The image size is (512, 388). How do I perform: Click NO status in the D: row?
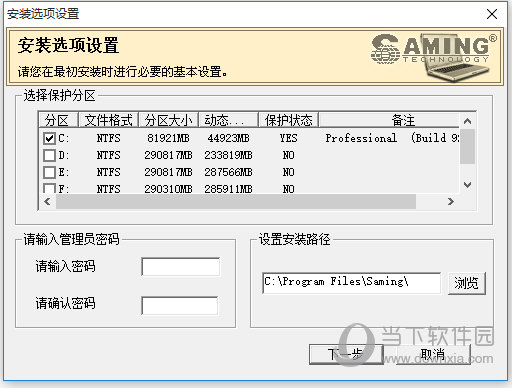tap(288, 155)
